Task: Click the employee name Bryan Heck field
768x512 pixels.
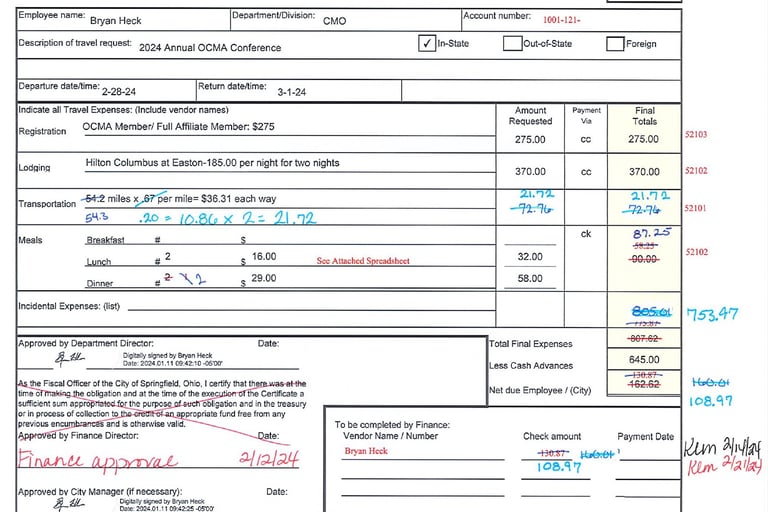Action: click(116, 21)
